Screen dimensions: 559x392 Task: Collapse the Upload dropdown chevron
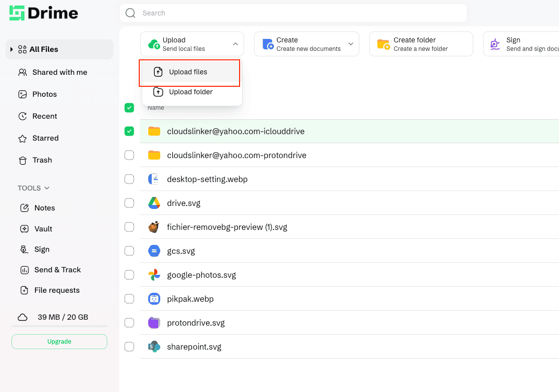tap(235, 44)
